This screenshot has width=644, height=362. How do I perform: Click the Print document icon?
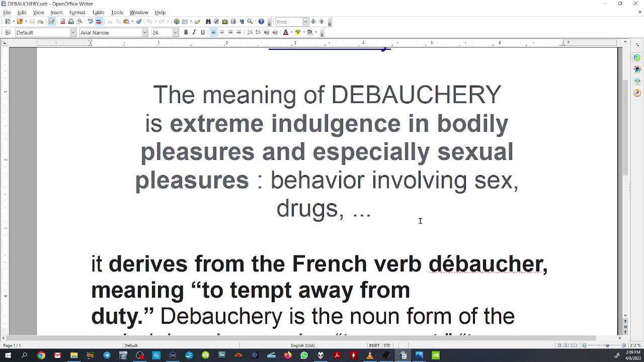71,22
